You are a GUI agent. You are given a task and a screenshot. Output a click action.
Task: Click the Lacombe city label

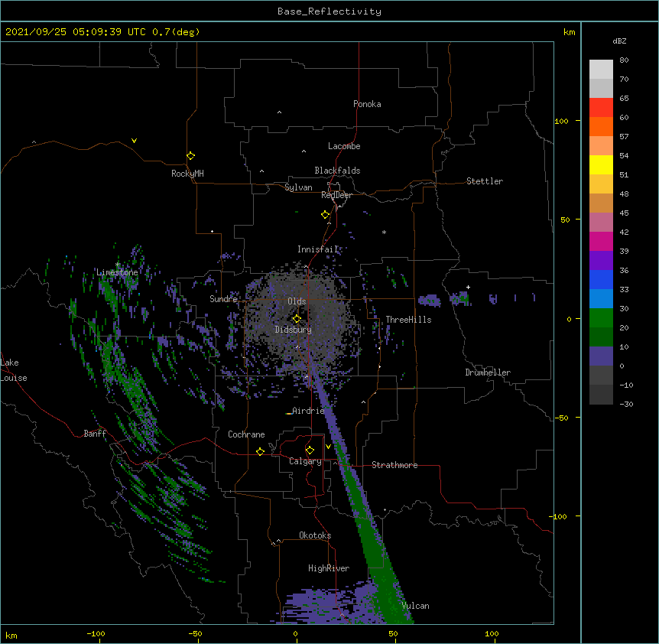pyautogui.click(x=344, y=146)
